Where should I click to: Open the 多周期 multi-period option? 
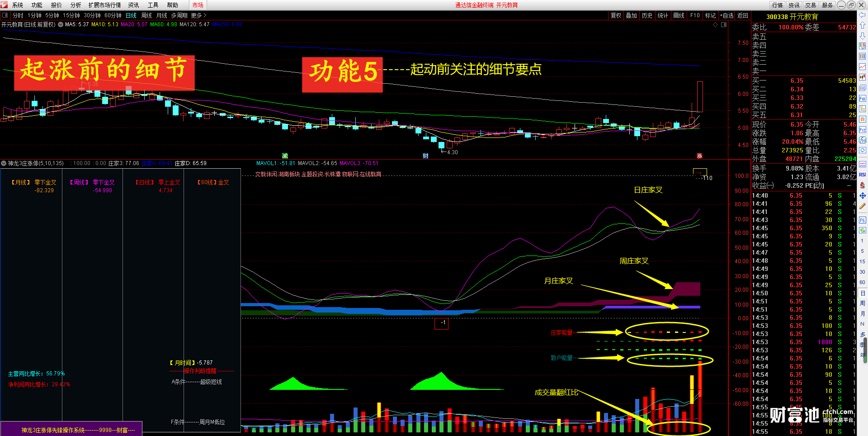point(179,15)
